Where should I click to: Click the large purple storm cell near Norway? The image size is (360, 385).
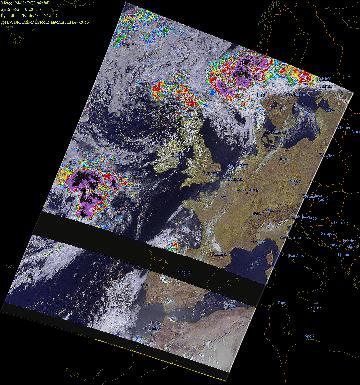tap(242, 75)
